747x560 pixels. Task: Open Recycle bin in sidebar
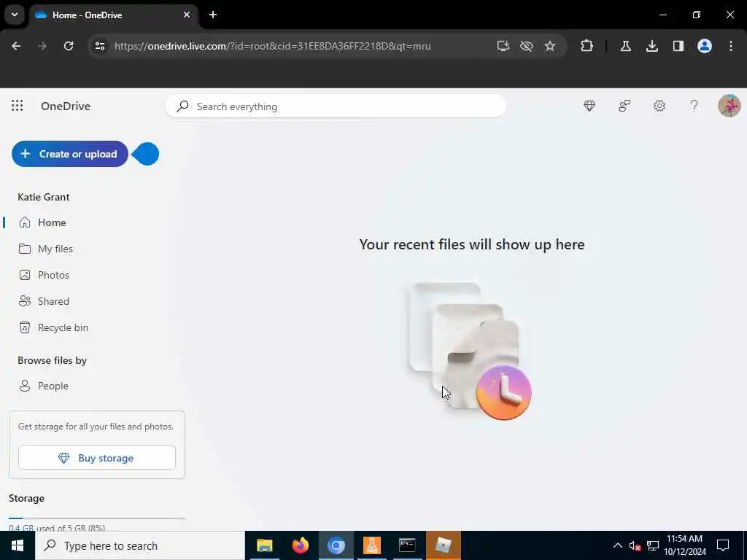(54, 327)
